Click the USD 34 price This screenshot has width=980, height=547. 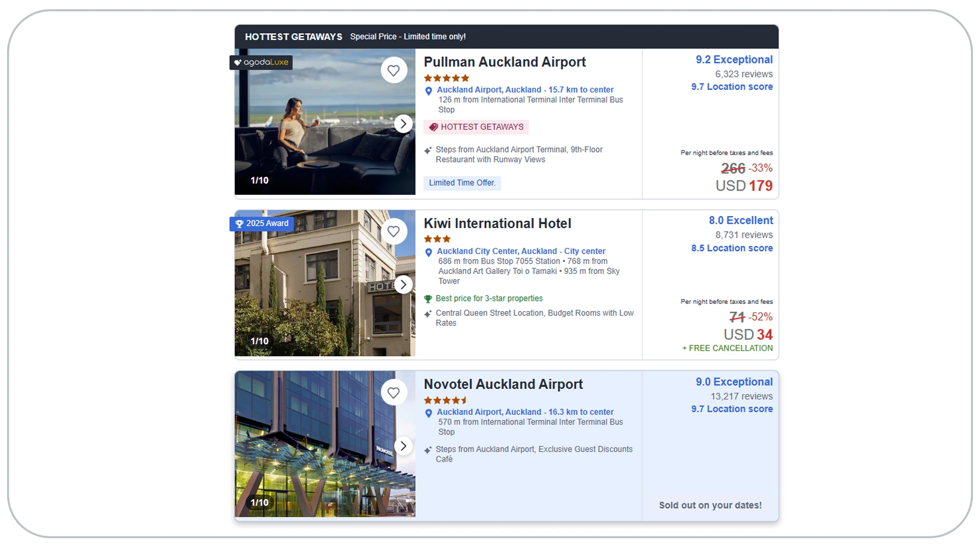(x=748, y=335)
